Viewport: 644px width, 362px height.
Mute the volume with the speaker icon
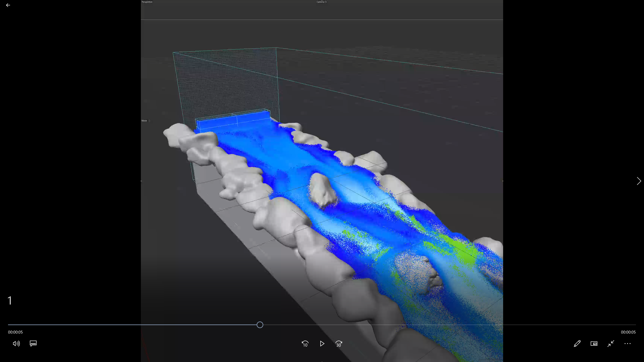tap(16, 344)
